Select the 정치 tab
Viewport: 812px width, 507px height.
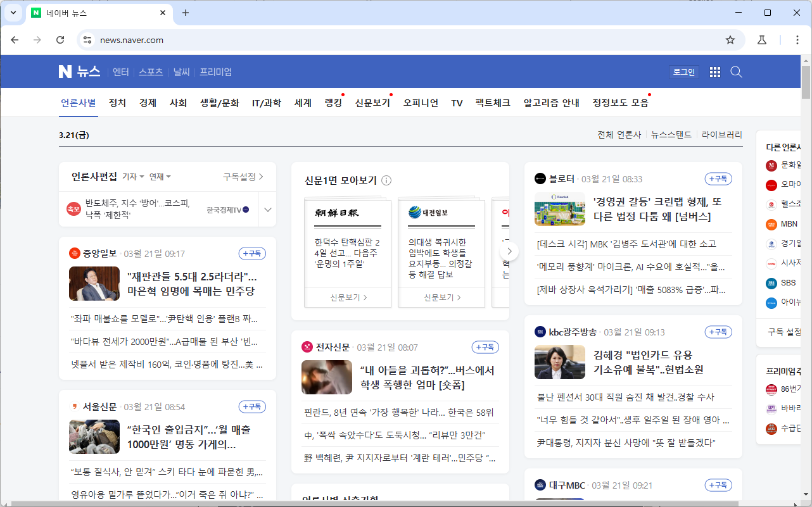coord(117,103)
